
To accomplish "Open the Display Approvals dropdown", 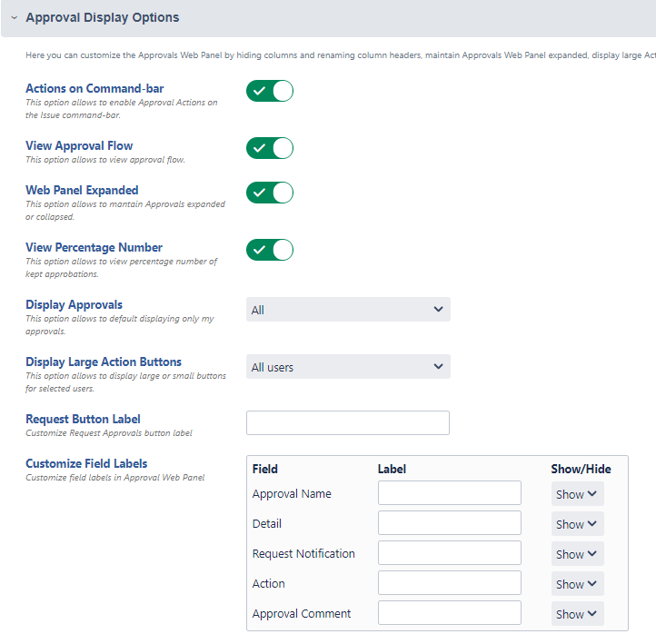I will (348, 310).
